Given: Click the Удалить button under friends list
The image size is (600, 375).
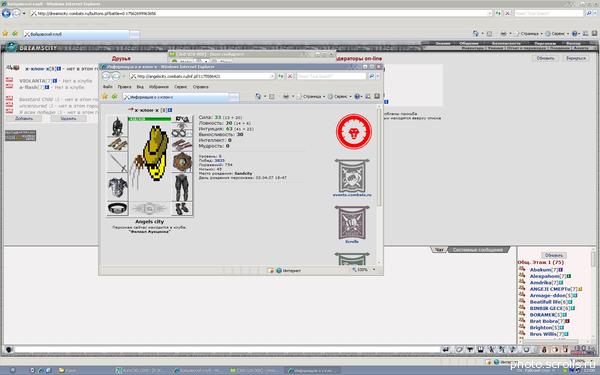Looking at the screenshot, I should [68, 119].
